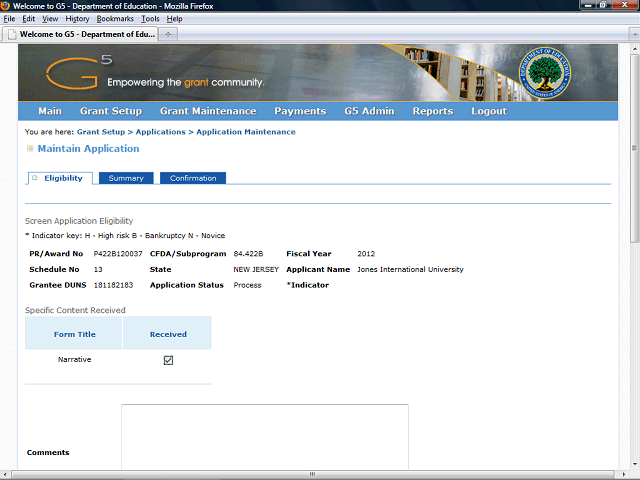
Task: Click the Form Title column header
Action: (73, 333)
